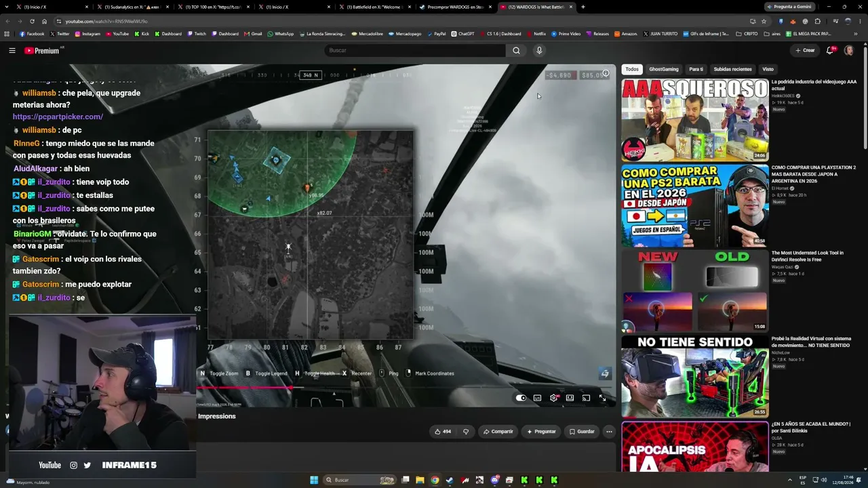Switch to Sudanalytics en X tab
Image resolution: width=868 pixels, height=488 pixels.
pyautogui.click(x=132, y=7)
